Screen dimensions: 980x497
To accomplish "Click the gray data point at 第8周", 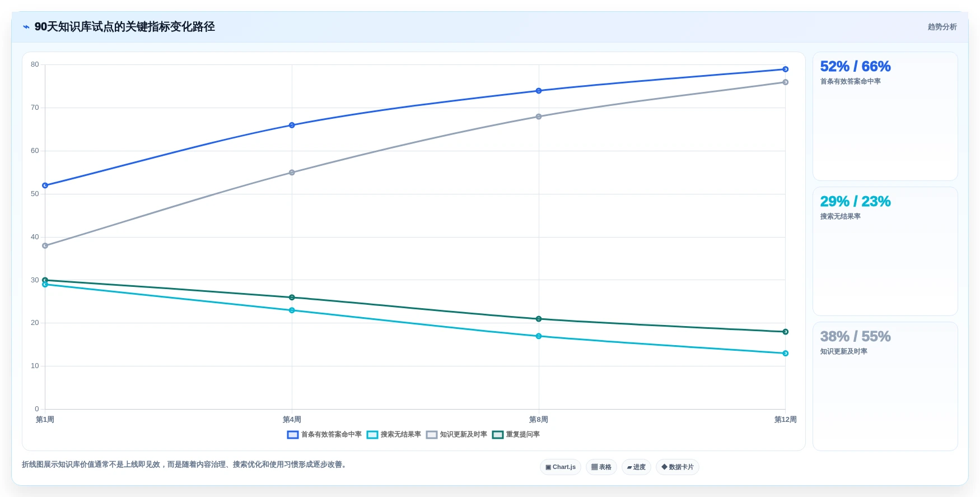I will [539, 117].
